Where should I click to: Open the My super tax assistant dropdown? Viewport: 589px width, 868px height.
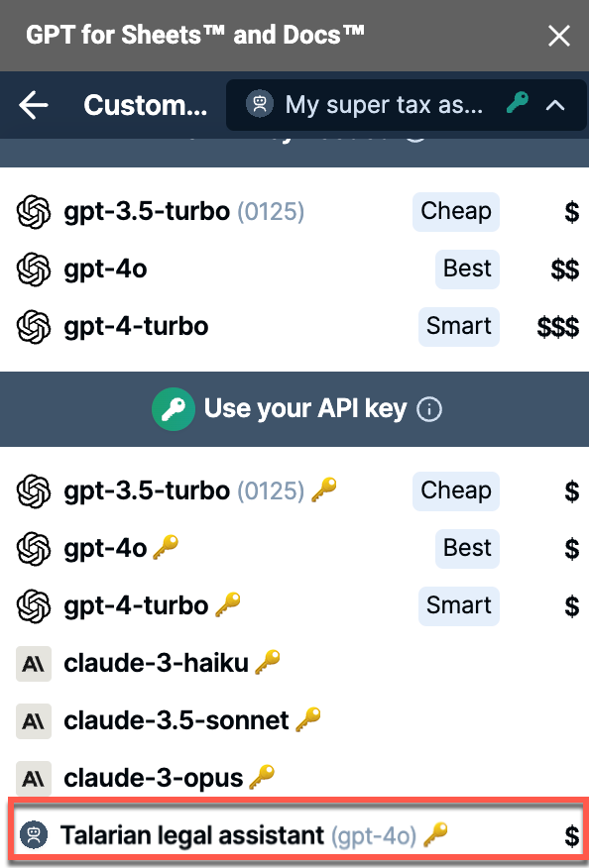(407, 105)
